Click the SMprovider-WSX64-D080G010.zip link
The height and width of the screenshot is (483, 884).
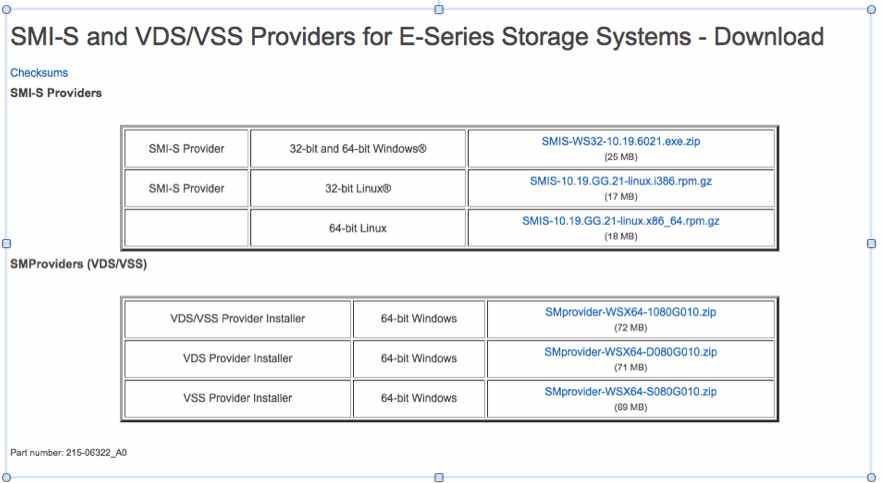(630, 352)
